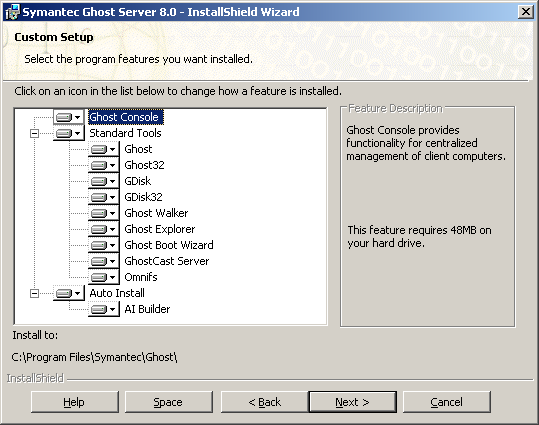The width and height of the screenshot is (539, 425).
Task: Click the drive icon beside Ghost Explorer
Action: 104,229
